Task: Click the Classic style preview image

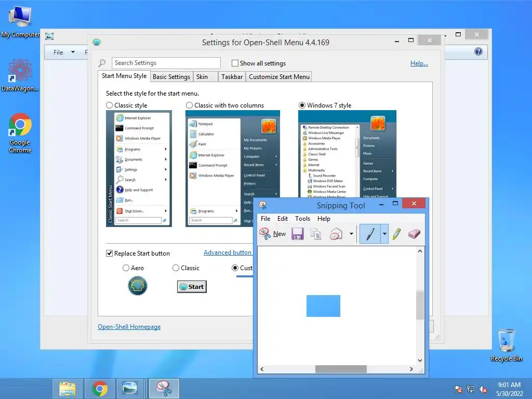Action: coord(139,168)
